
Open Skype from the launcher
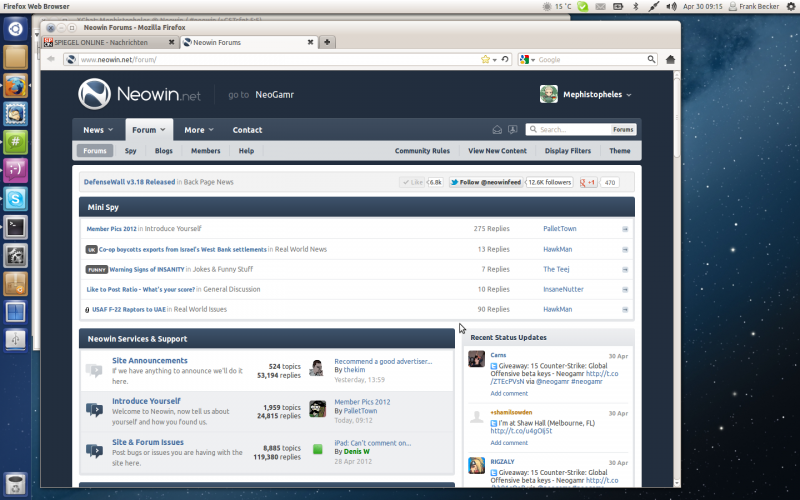[x=15, y=198]
